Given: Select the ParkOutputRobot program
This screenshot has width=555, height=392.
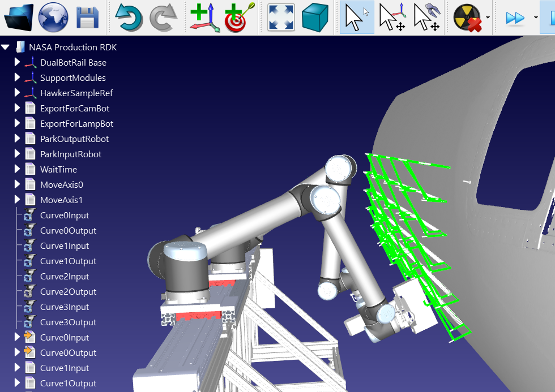Looking at the screenshot, I should pos(74,139).
